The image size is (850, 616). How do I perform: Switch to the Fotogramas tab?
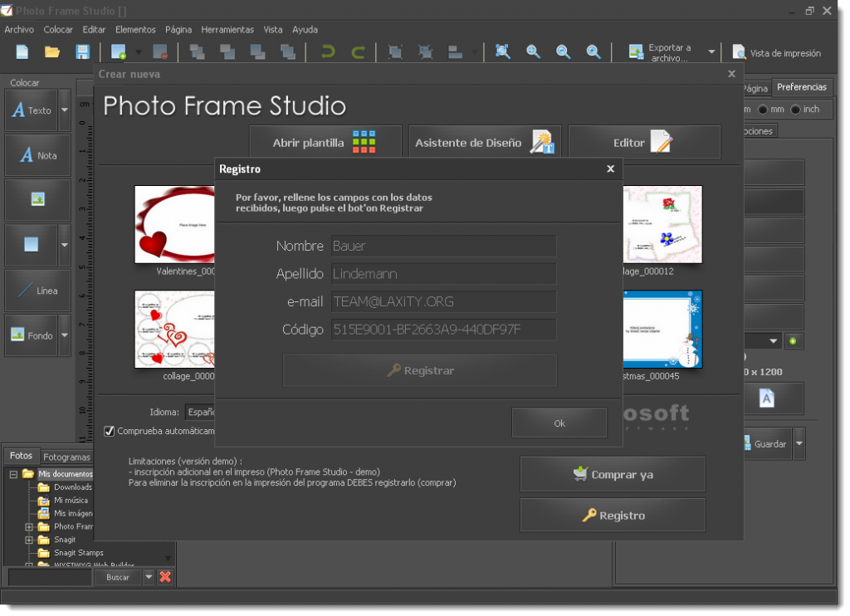(x=66, y=457)
